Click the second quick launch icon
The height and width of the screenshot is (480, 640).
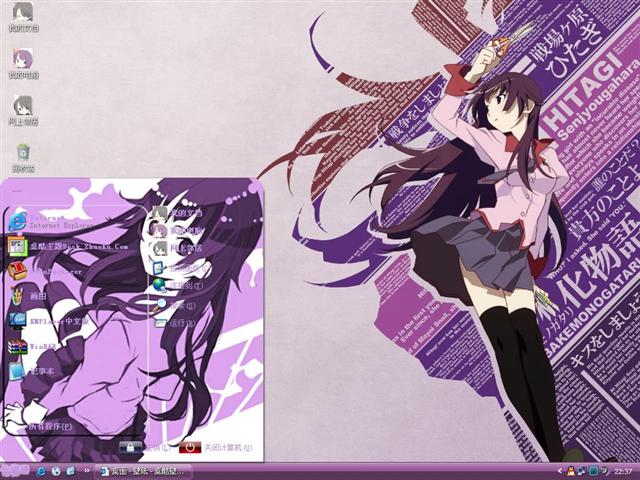(x=56, y=471)
